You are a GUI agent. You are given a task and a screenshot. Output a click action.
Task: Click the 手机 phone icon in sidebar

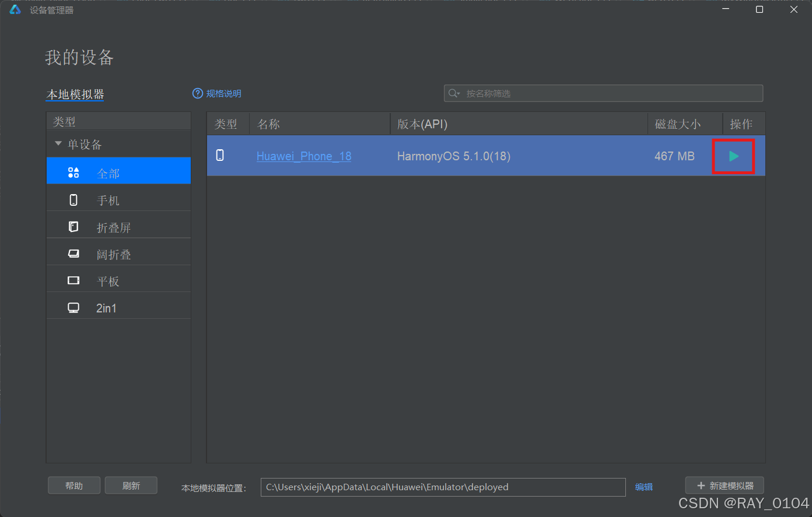73,200
